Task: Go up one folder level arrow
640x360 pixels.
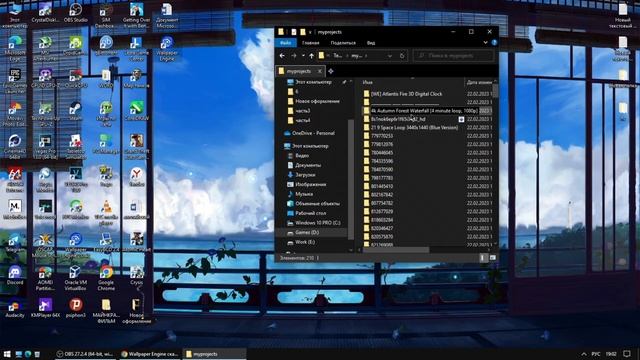Action: [x=311, y=56]
